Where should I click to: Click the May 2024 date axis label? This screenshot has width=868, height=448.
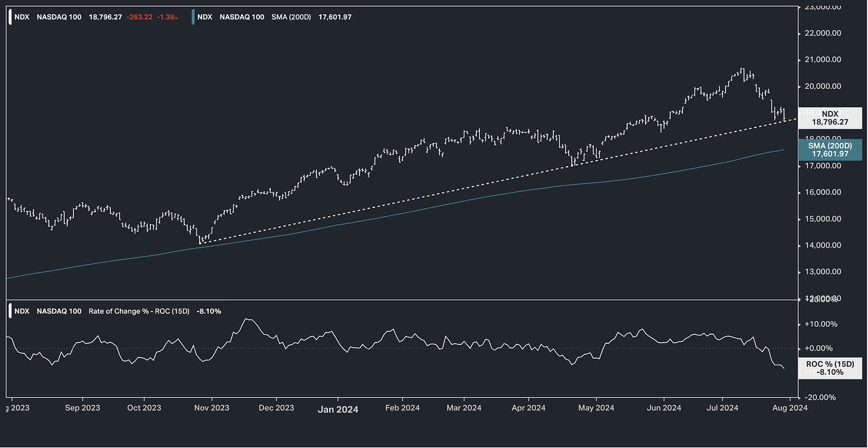pos(596,408)
